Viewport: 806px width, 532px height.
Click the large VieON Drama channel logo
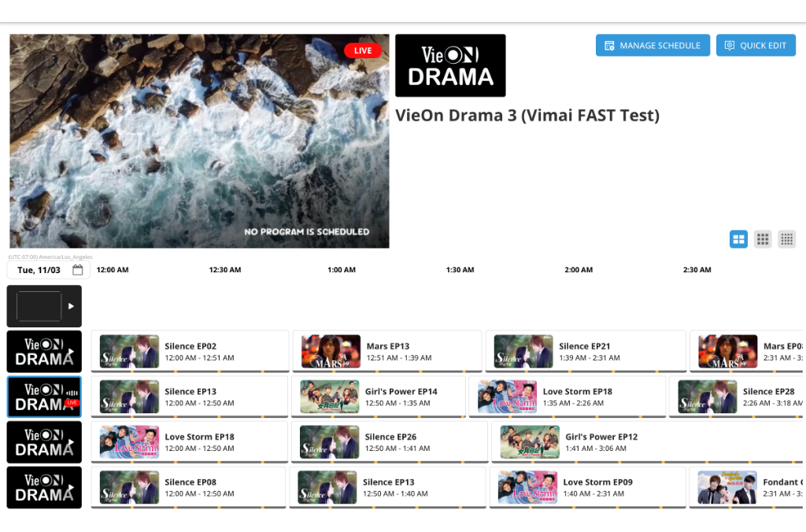click(x=450, y=65)
